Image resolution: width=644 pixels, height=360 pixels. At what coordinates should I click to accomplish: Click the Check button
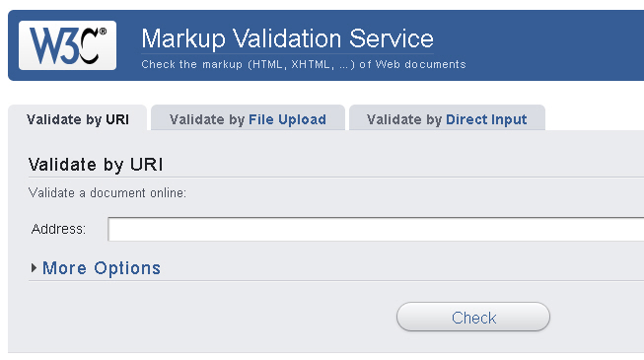click(x=473, y=317)
